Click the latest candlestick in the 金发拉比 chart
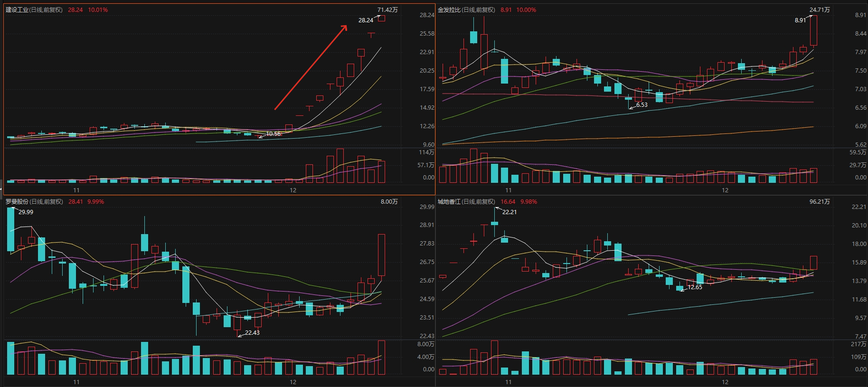The image size is (868, 387). (813, 30)
